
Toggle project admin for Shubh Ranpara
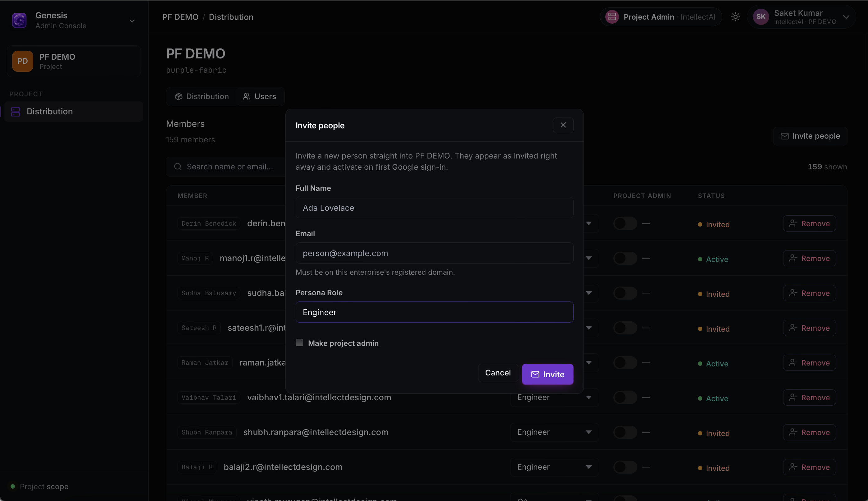click(x=625, y=432)
